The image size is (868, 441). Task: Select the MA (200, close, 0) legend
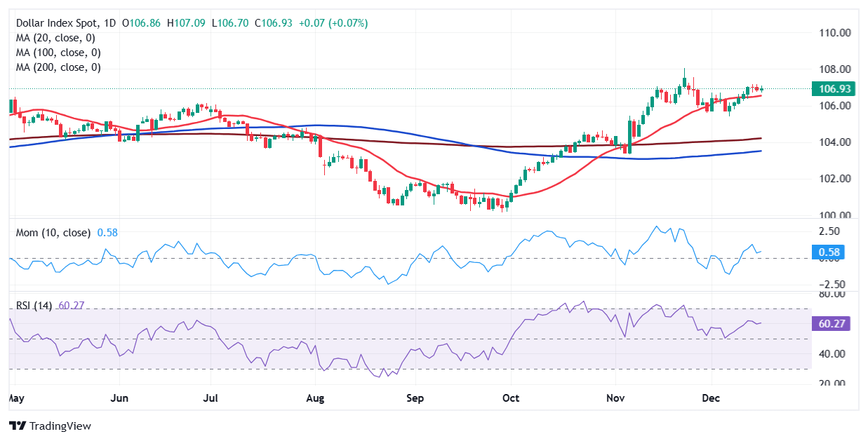pyautogui.click(x=58, y=67)
